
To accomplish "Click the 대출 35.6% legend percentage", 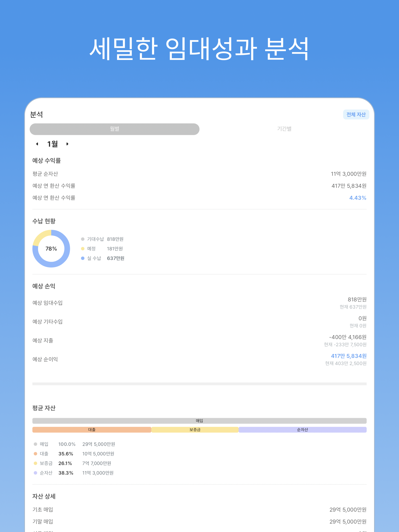I will [x=66, y=454].
